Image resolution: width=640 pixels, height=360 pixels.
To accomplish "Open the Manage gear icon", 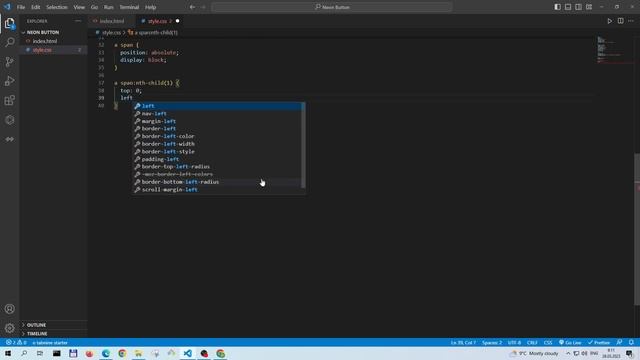I will coord(10,328).
